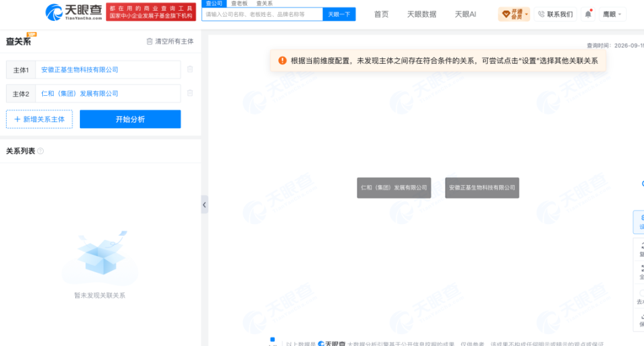Viewport: 644px width, 346px height.
Task: Click the 关系列表 heading
Action: click(x=21, y=151)
